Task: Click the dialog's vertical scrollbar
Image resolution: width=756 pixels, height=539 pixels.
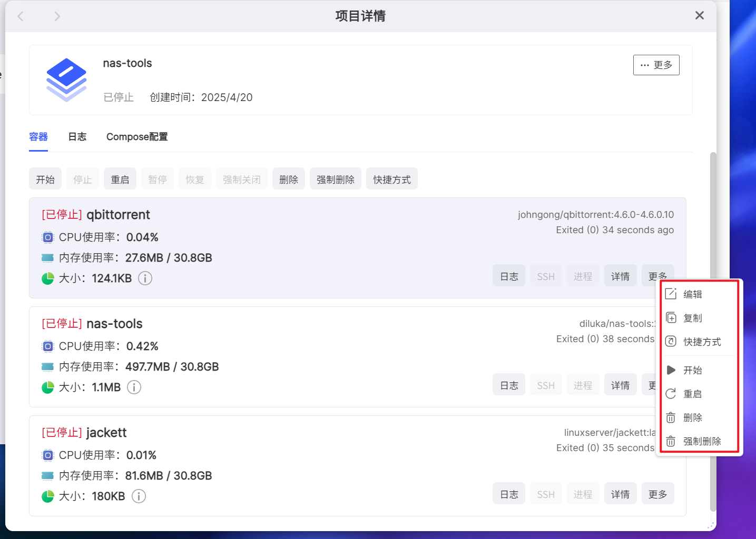Action: pyautogui.click(x=713, y=332)
